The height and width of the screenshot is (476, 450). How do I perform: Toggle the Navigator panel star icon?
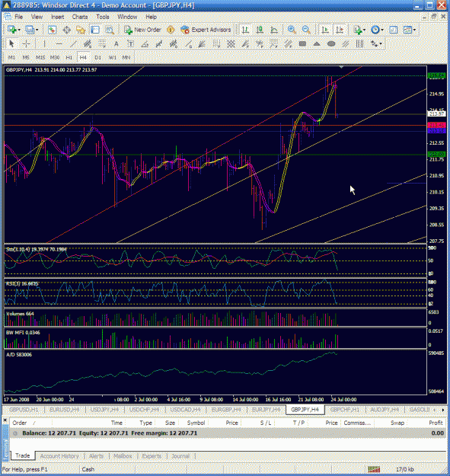click(81, 30)
